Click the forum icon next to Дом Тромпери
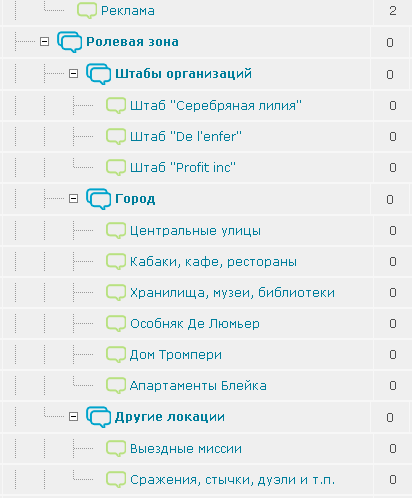 (x=116, y=355)
